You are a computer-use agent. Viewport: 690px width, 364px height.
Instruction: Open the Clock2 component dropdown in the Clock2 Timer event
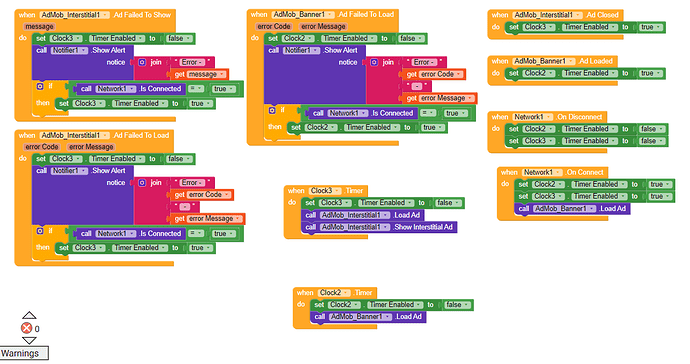[334, 293]
